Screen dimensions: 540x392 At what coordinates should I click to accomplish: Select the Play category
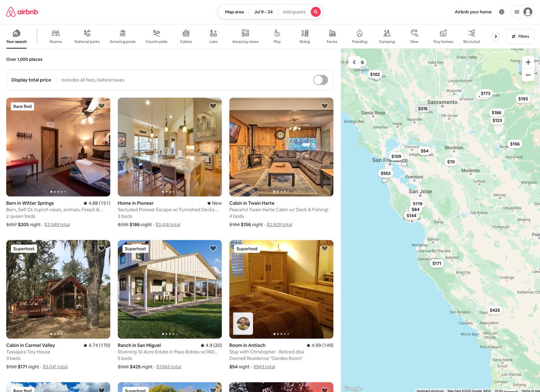277,36
